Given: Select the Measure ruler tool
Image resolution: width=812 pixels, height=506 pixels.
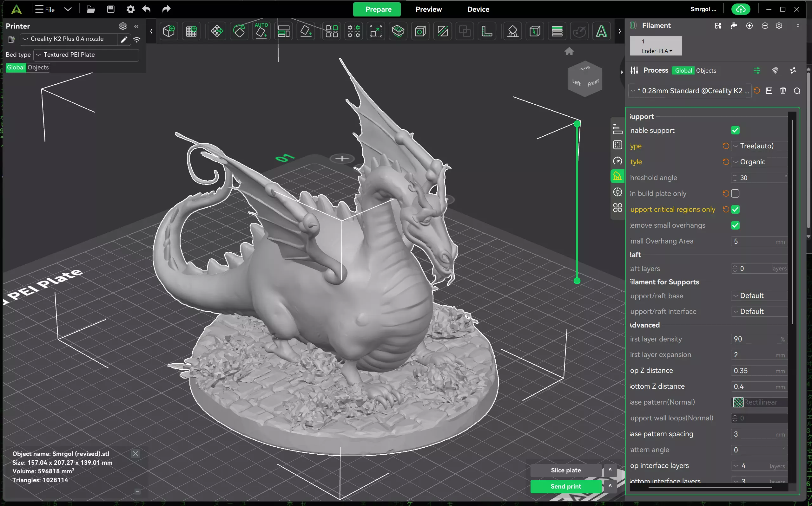Looking at the screenshot, I should point(487,31).
